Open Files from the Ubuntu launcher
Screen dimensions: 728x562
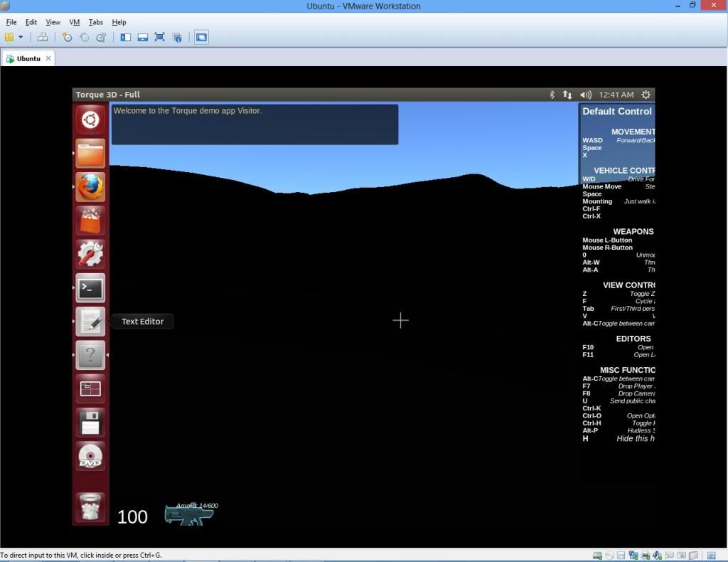coord(90,153)
